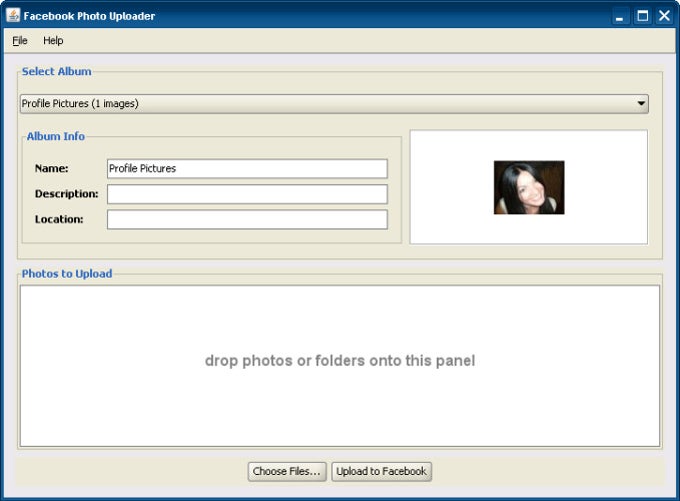Open the File menu
680x501 pixels.
(20, 41)
